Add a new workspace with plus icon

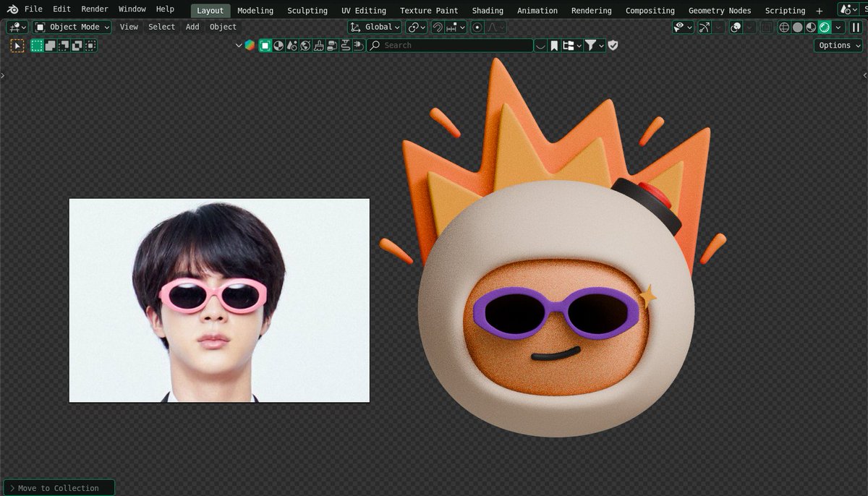tap(820, 10)
